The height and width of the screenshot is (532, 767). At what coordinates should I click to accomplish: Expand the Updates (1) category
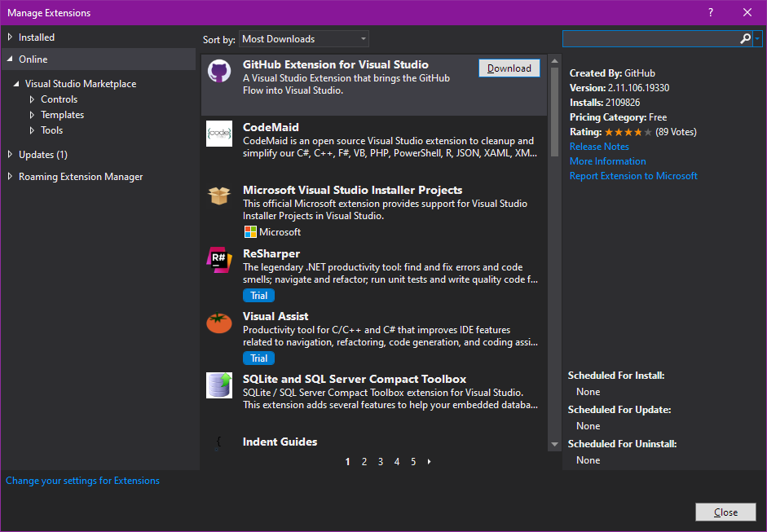coord(10,155)
